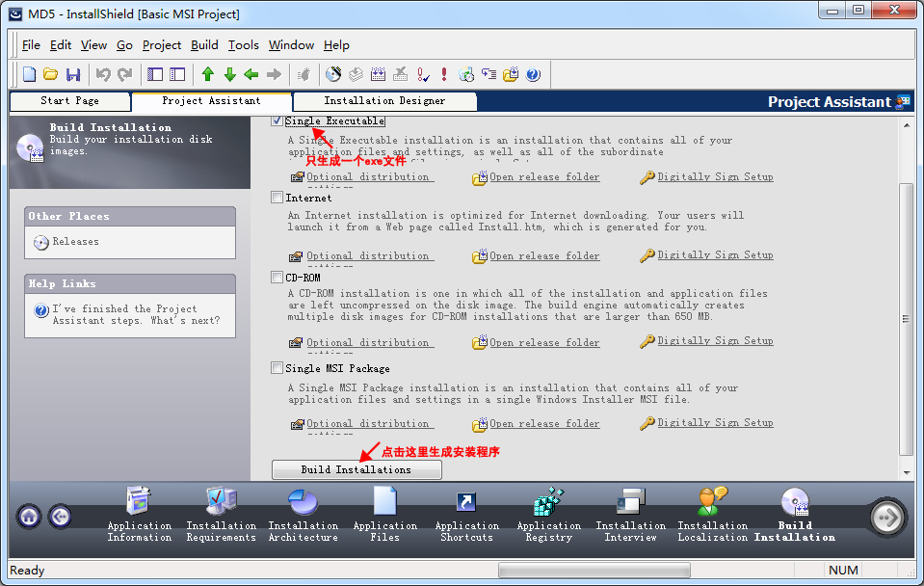The image size is (924, 586).
Task: Click the Undo toolbar icon
Action: pyautogui.click(x=103, y=74)
